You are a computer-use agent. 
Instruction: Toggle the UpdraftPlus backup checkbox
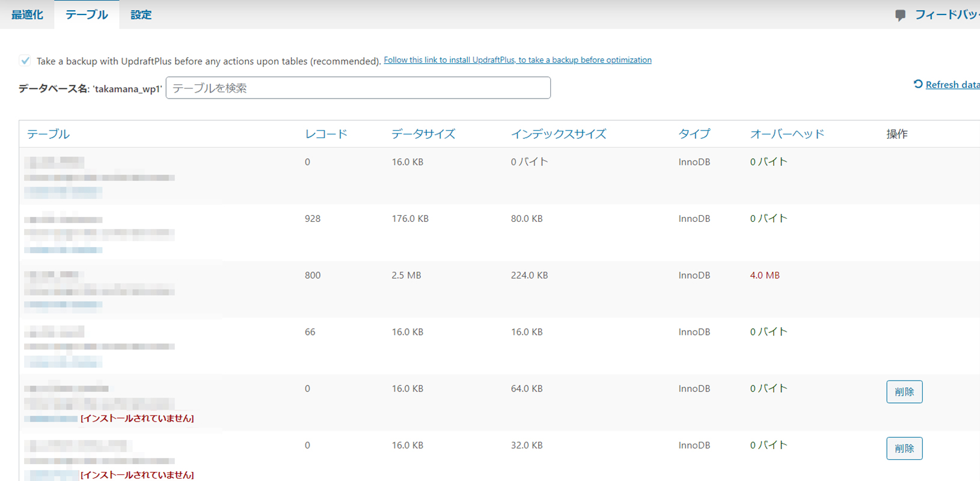(x=25, y=61)
